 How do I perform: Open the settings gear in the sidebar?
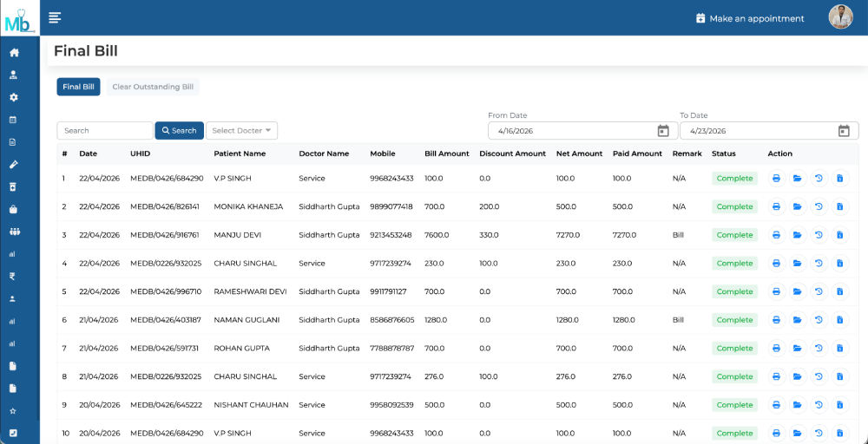[x=14, y=97]
